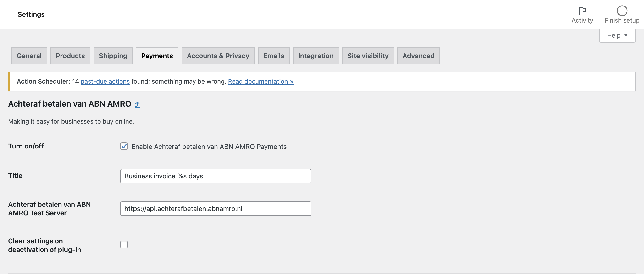
Task: Click the Turn on/off label
Action: pos(26,146)
